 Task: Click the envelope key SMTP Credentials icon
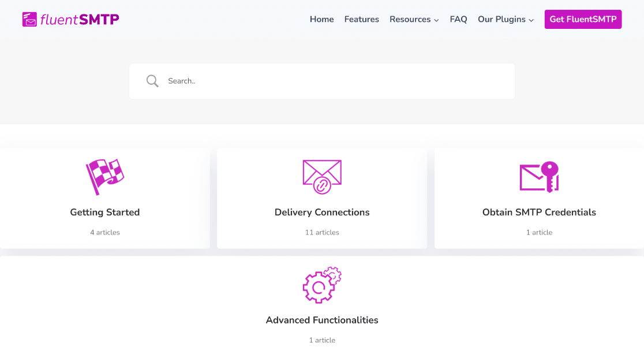point(540,177)
